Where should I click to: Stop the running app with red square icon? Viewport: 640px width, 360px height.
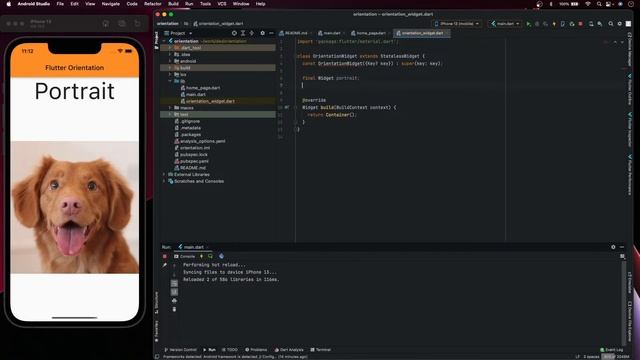580,24
